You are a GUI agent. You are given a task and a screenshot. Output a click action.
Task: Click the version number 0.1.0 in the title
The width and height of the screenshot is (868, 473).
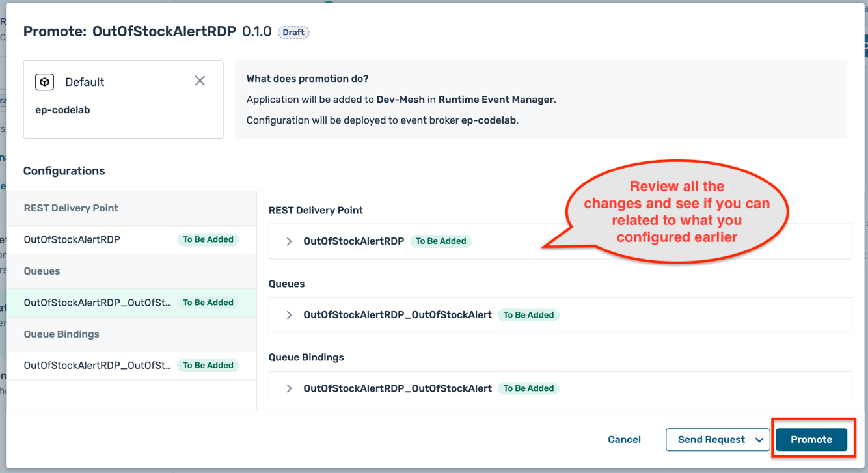[256, 31]
